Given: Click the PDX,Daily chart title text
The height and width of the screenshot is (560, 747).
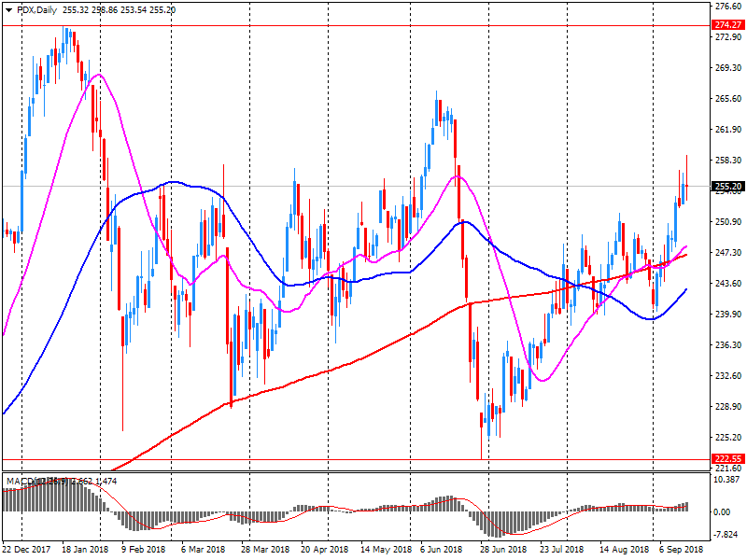Looking at the screenshot, I should tap(37, 10).
